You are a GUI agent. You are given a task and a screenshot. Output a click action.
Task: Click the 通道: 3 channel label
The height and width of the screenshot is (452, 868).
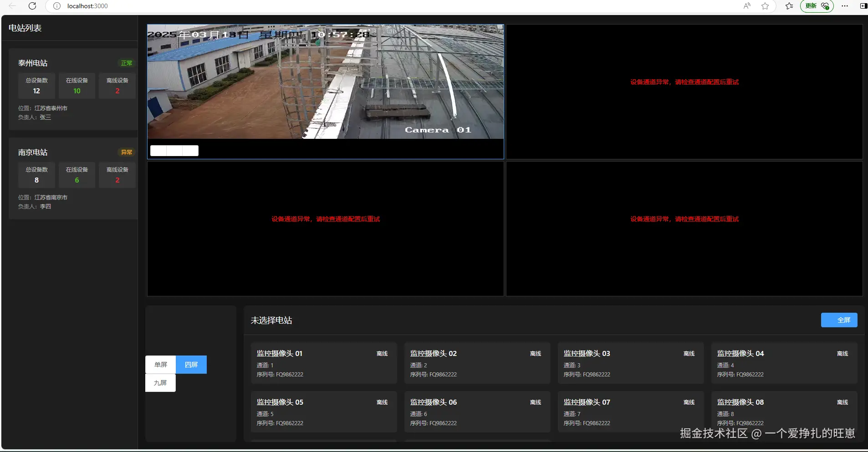coord(572,366)
